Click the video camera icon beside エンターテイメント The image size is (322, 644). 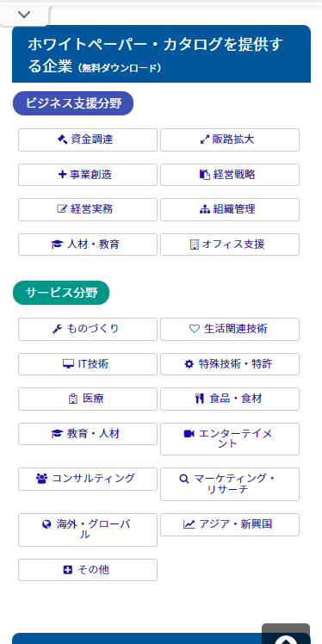point(189,434)
